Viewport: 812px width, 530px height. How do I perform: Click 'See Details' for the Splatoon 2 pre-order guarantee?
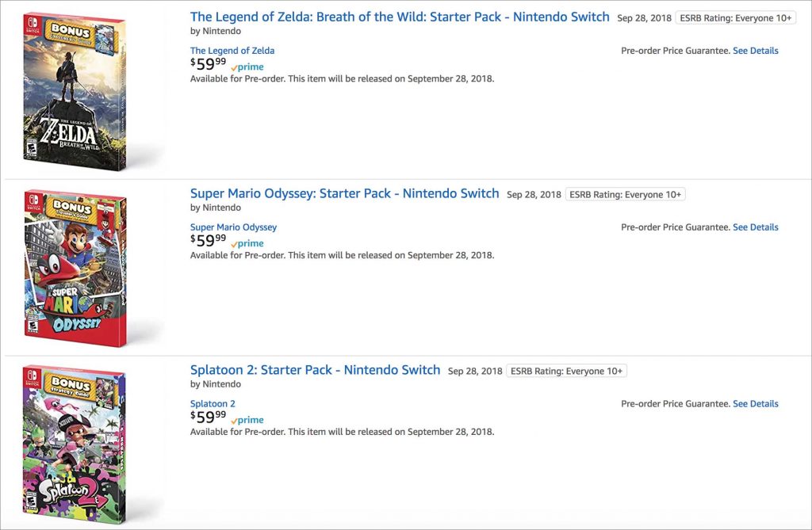[x=755, y=404]
